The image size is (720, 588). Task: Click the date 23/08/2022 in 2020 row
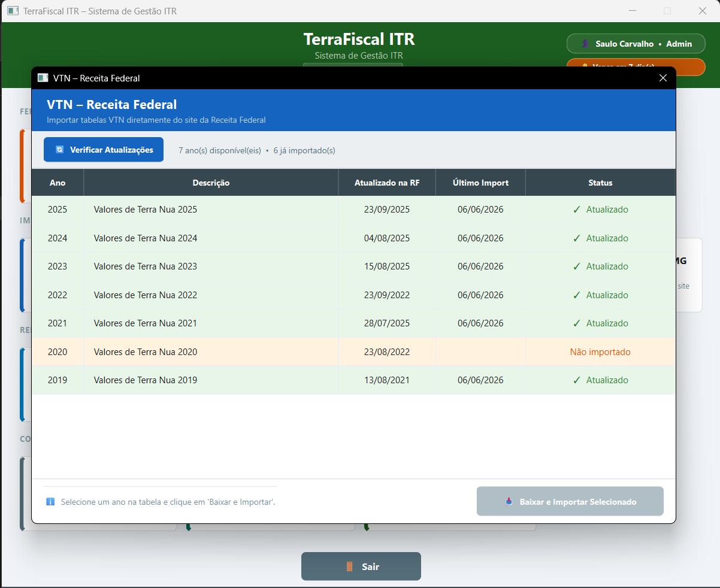point(387,352)
